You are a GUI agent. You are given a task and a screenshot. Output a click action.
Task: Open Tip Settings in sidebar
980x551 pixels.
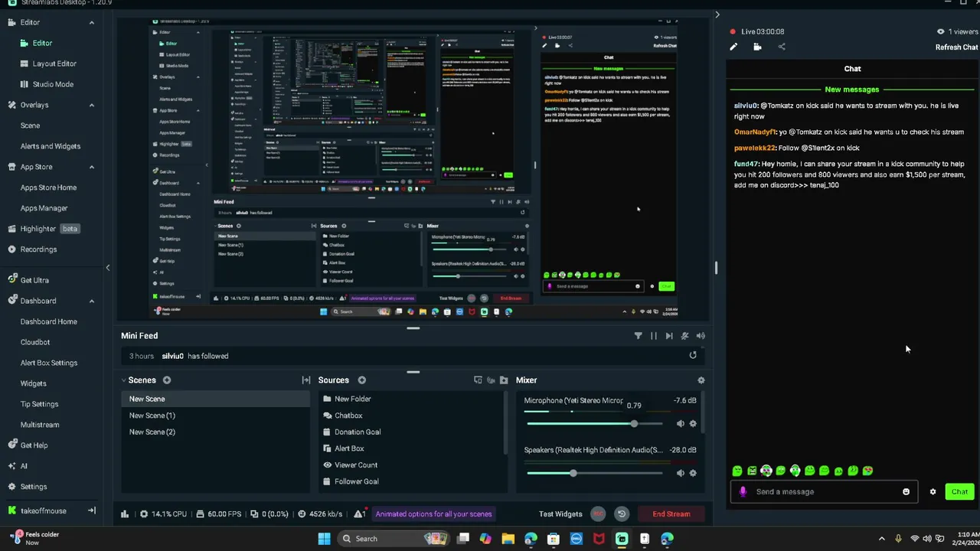pos(39,404)
